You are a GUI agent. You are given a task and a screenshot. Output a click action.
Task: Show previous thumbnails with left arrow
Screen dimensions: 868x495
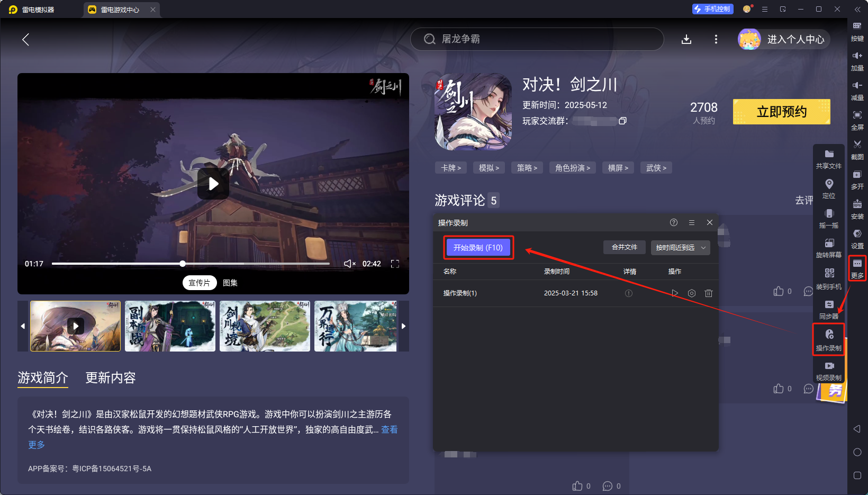23,326
